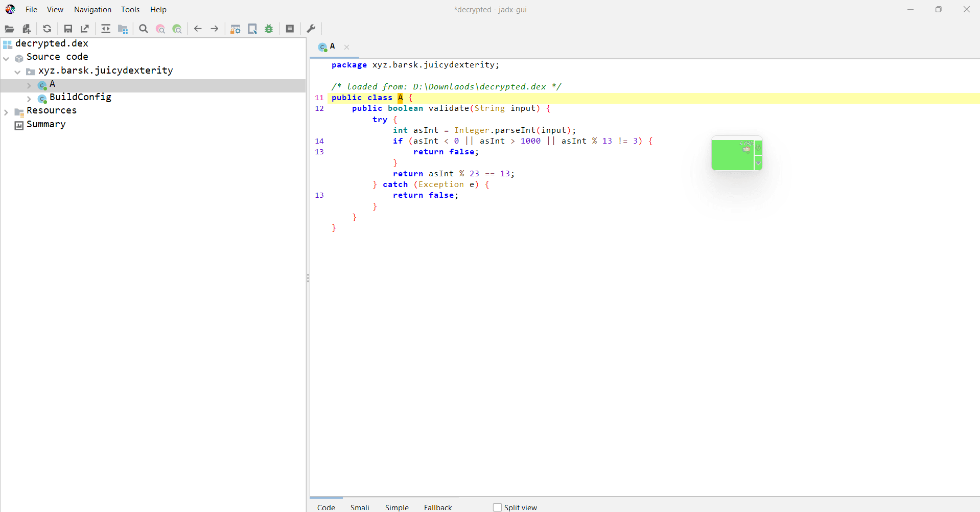Image resolution: width=980 pixels, height=512 pixels.
Task: Toggle the Deobfuscation icon
Action: (x=236, y=29)
